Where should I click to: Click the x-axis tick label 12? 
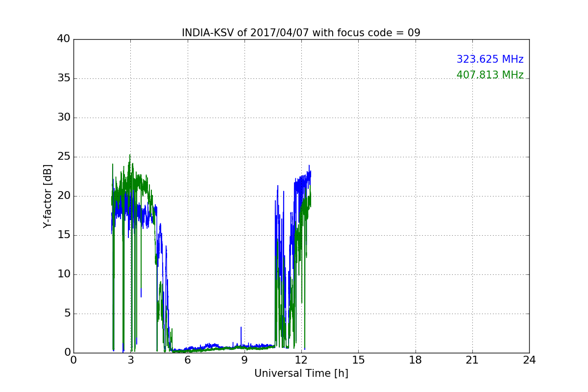point(301,360)
